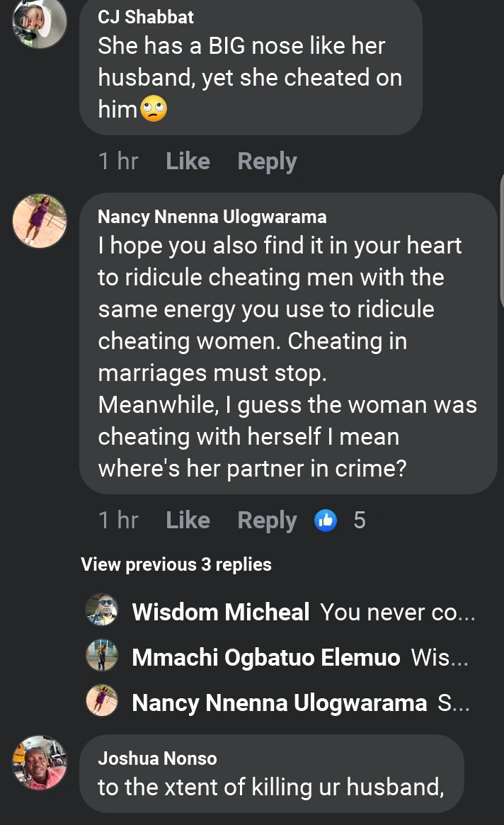
Task: Reply to CJ Shabbat's comment
Action: tap(267, 161)
